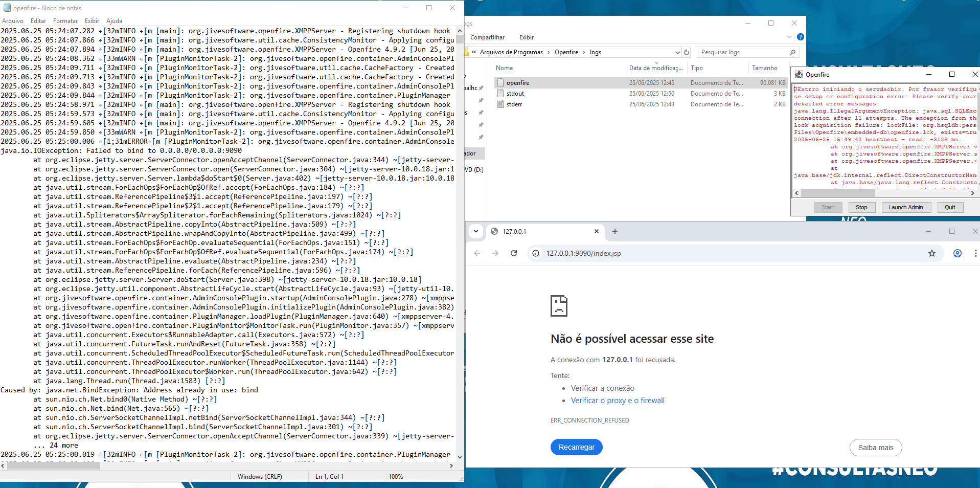Select the 127.0.0.1 browser tab

click(545, 231)
